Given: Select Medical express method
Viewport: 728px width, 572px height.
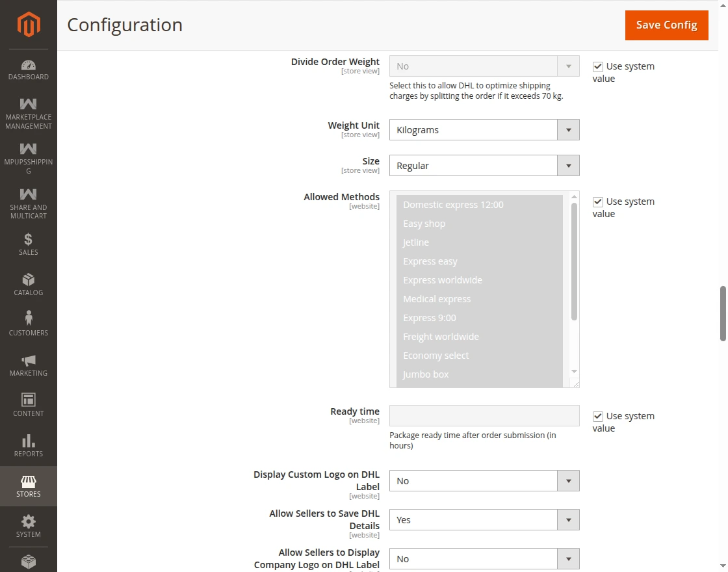Looking at the screenshot, I should click(x=480, y=299).
